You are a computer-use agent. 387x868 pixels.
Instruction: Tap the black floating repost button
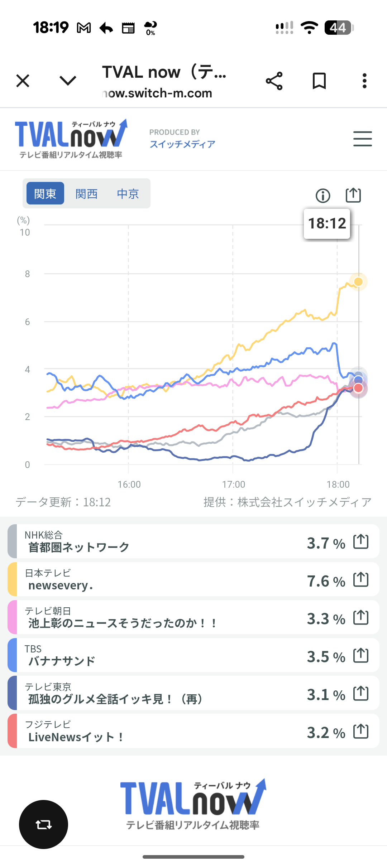point(43,824)
